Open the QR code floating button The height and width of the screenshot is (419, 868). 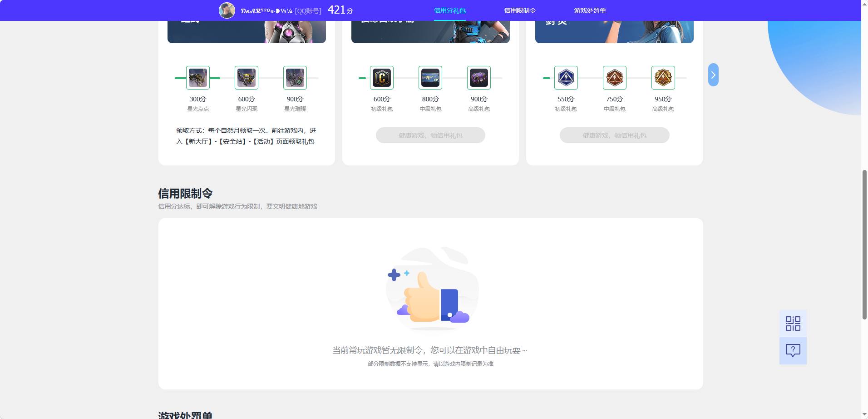(x=793, y=324)
